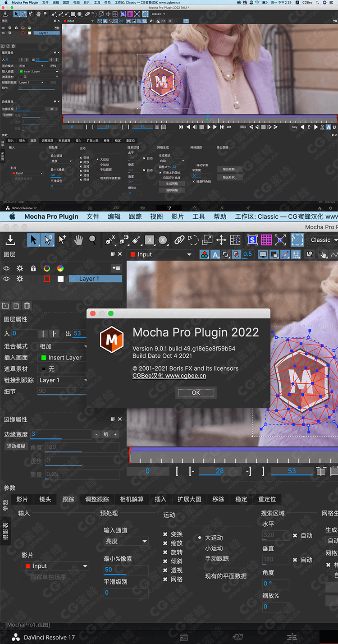Viewport: 338px width, 644px height.
Task: Open the CGBee汉化 www.cgbee.cn link
Action: pos(169,376)
